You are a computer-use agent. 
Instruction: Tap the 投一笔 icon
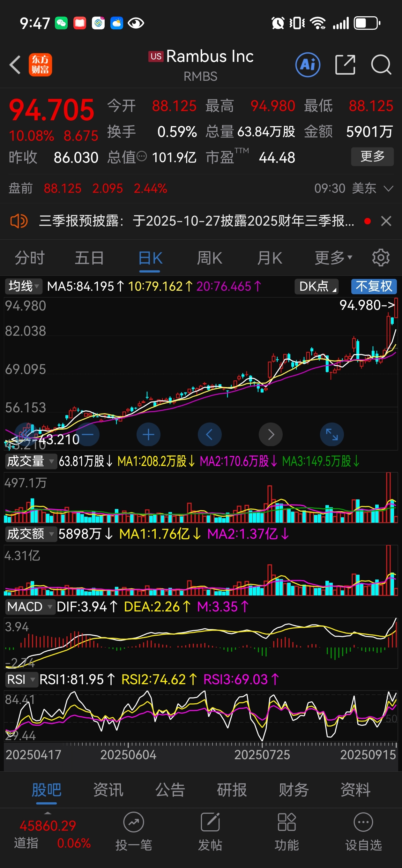(x=134, y=822)
